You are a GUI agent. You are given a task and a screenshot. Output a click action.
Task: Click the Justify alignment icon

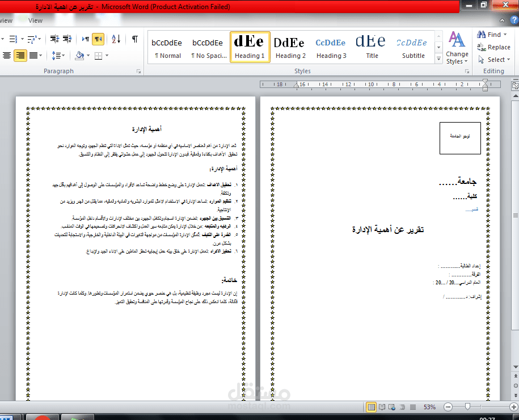pos(33,55)
